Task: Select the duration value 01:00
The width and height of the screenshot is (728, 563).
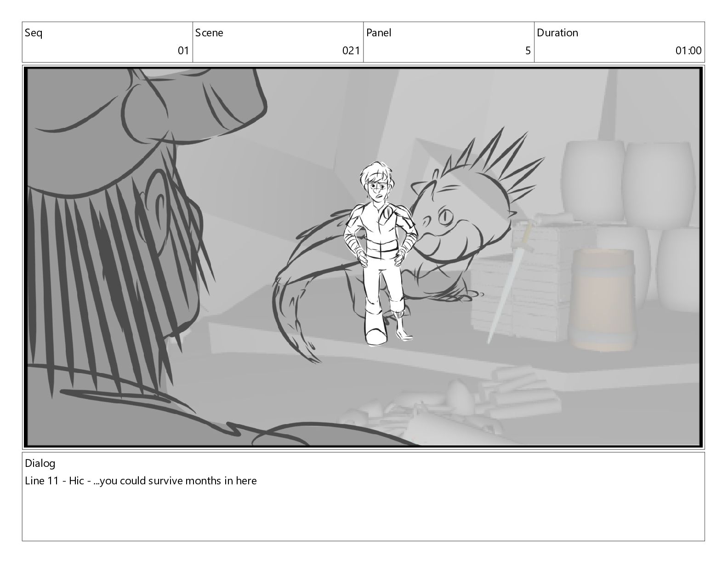Action: (x=688, y=51)
